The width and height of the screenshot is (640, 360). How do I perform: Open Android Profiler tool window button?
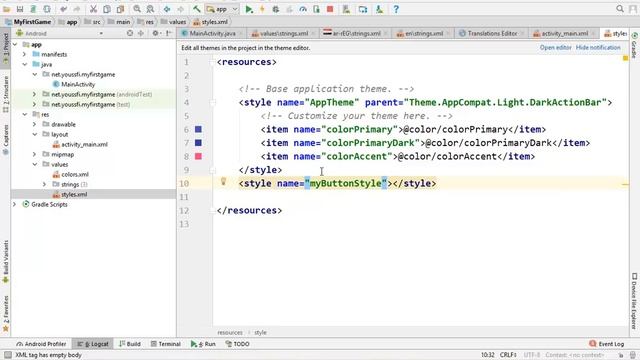tap(41, 344)
